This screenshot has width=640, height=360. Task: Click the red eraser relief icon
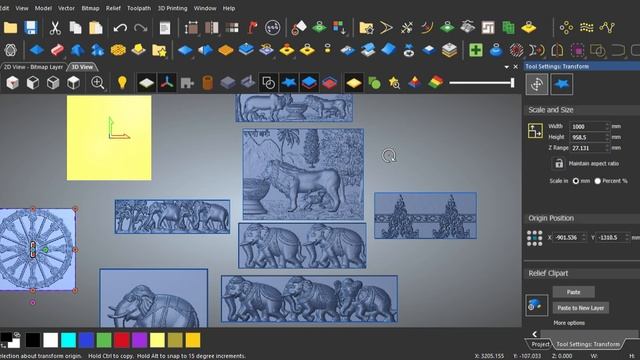pos(57,50)
